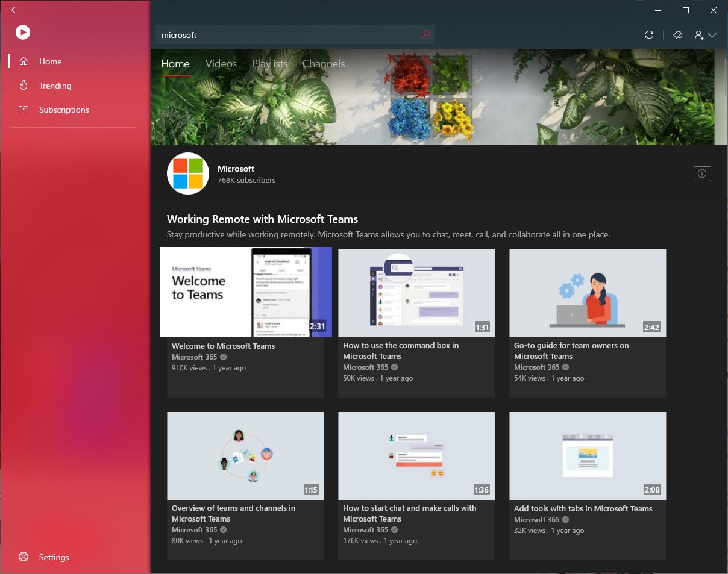Click the Microsoft channel name
The image size is (728, 574).
(236, 169)
